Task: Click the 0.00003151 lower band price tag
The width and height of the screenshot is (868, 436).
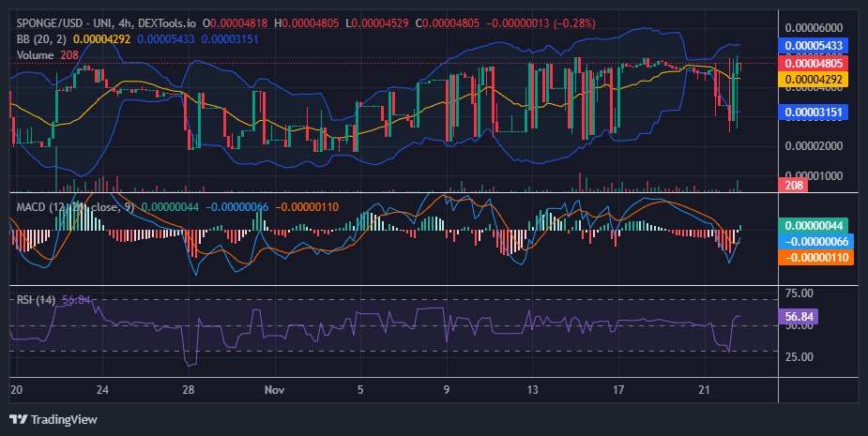Action: pos(814,113)
